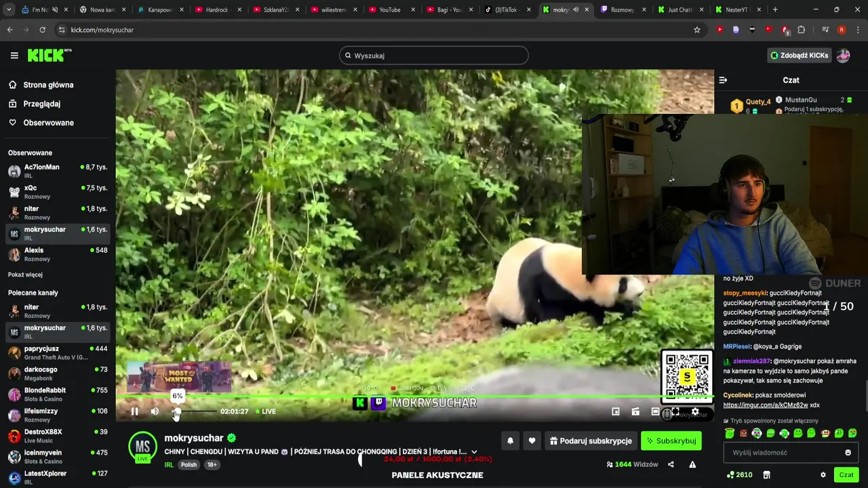Open Alexis followed channel
This screenshot has height=488, width=868.
pyautogui.click(x=58, y=254)
